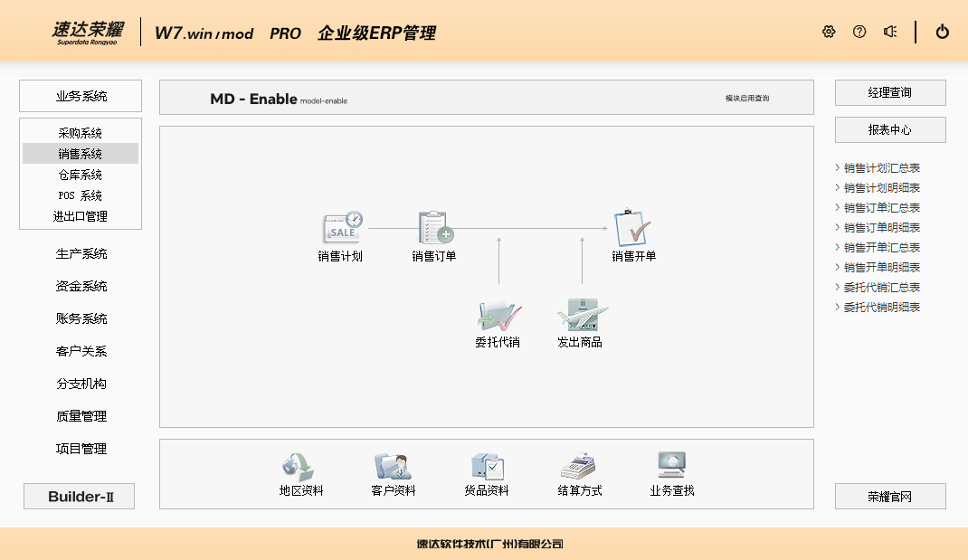968x560 pixels.
Task: Click the 经理查询 manager query button
Action: [x=890, y=93]
